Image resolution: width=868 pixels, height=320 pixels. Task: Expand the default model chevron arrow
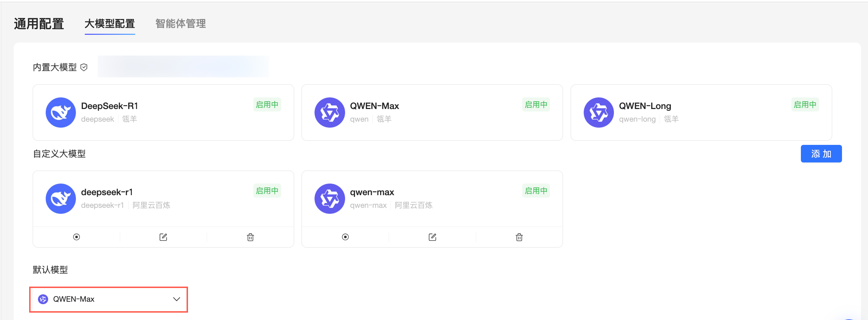[x=176, y=299]
